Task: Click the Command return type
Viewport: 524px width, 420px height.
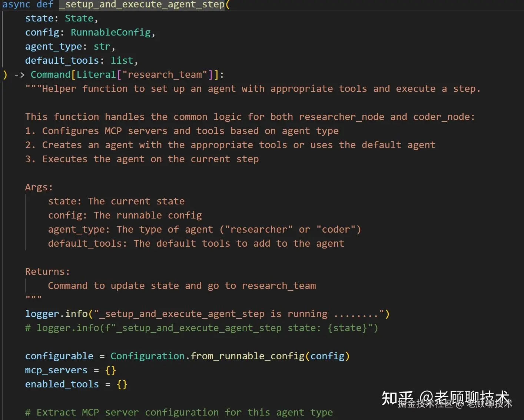Action: pos(50,75)
